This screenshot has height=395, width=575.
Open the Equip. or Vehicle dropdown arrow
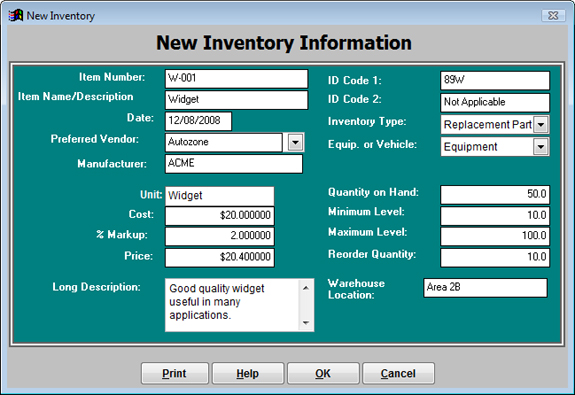[541, 147]
